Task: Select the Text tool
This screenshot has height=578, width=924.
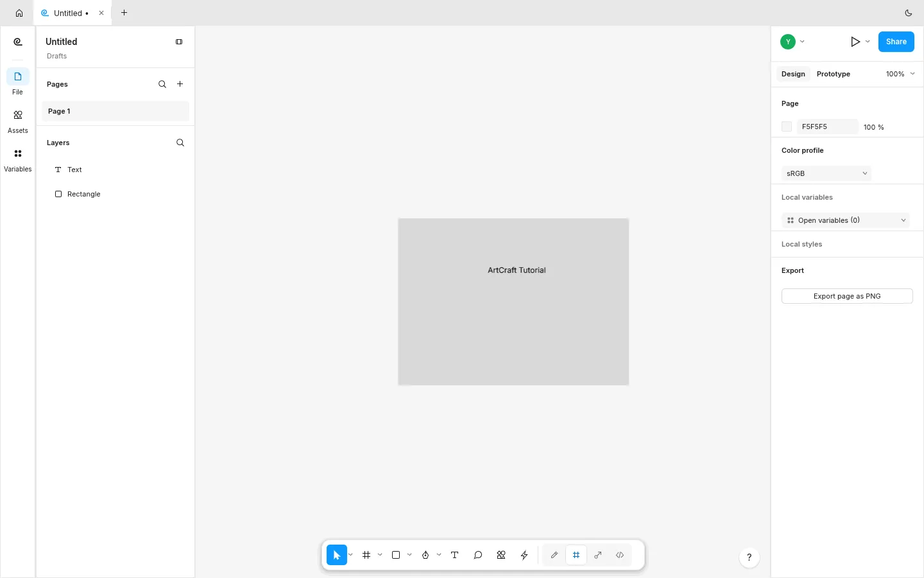Action: point(455,555)
